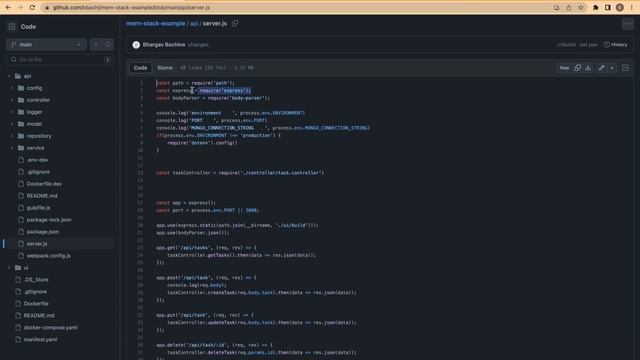The width and height of the screenshot is (640, 360).
Task: Open the .env-dev file
Action: (x=38, y=160)
